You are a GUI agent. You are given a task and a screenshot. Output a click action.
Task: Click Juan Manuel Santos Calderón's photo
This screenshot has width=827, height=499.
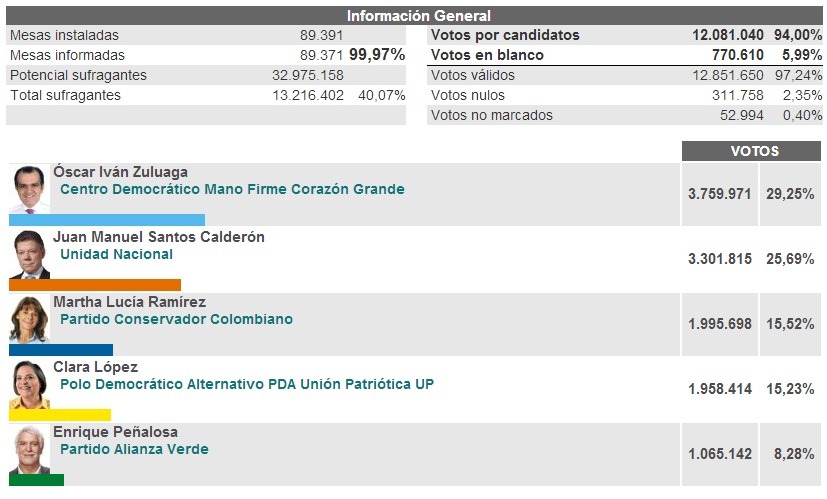[x=30, y=254]
